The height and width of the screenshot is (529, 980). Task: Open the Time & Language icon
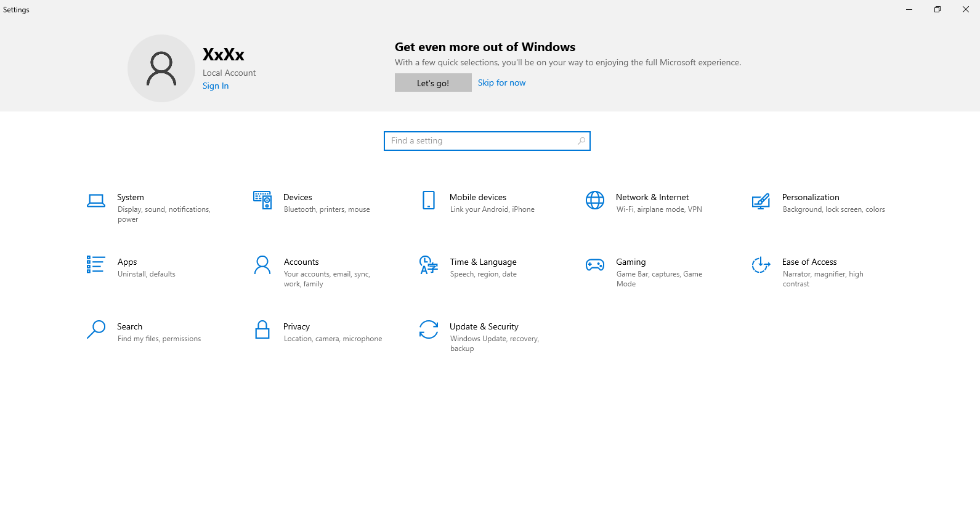[429, 265]
